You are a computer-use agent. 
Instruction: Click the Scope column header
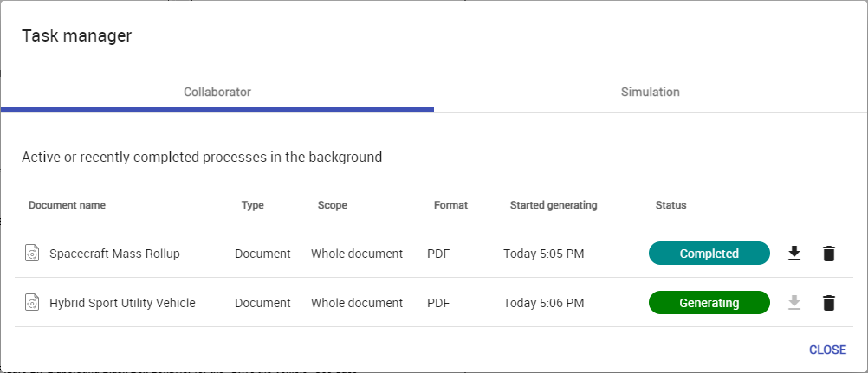(x=332, y=205)
